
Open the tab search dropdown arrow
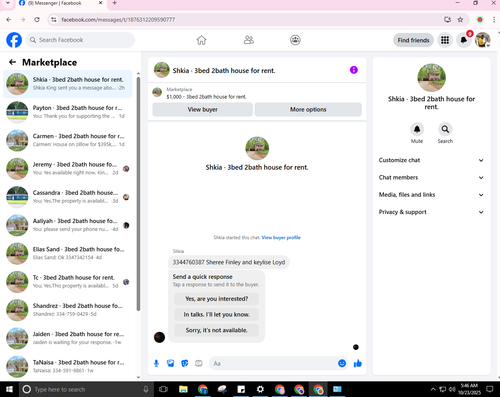pos(8,3)
